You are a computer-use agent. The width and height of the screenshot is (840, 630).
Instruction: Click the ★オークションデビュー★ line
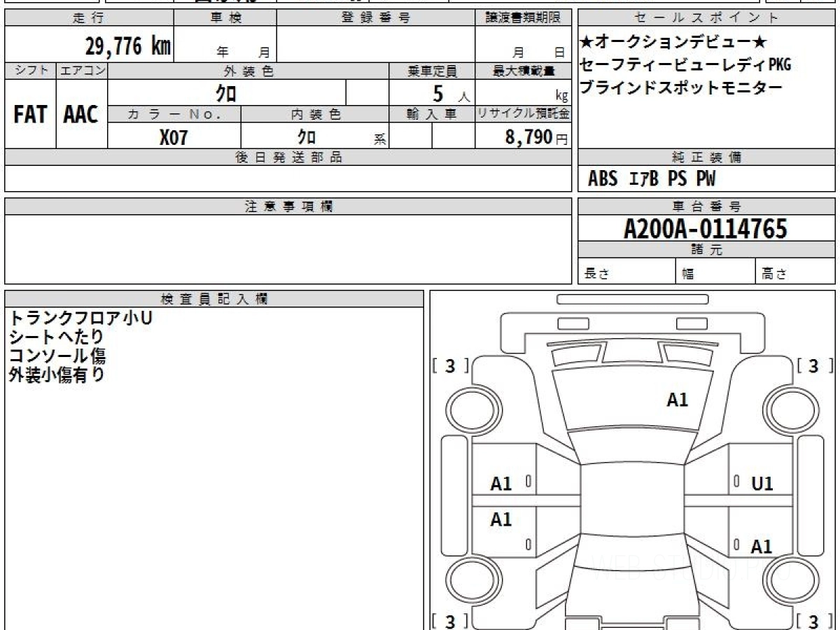[674, 41]
